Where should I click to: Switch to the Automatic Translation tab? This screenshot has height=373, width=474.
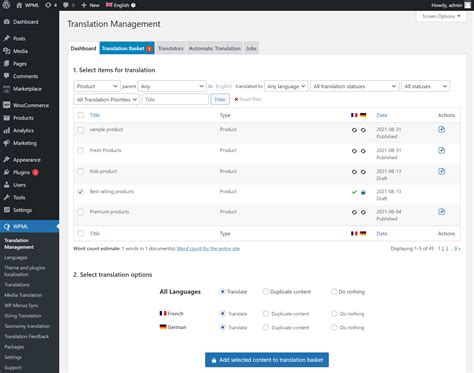pyautogui.click(x=215, y=48)
